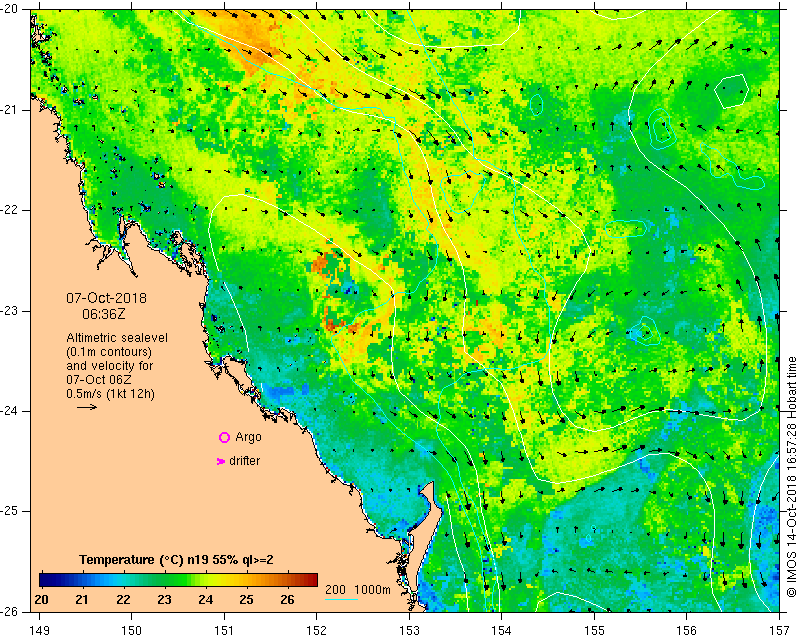Viewport: 800px width, 640px height.
Task: Click the latitude axis label -21
Action: coord(10,110)
